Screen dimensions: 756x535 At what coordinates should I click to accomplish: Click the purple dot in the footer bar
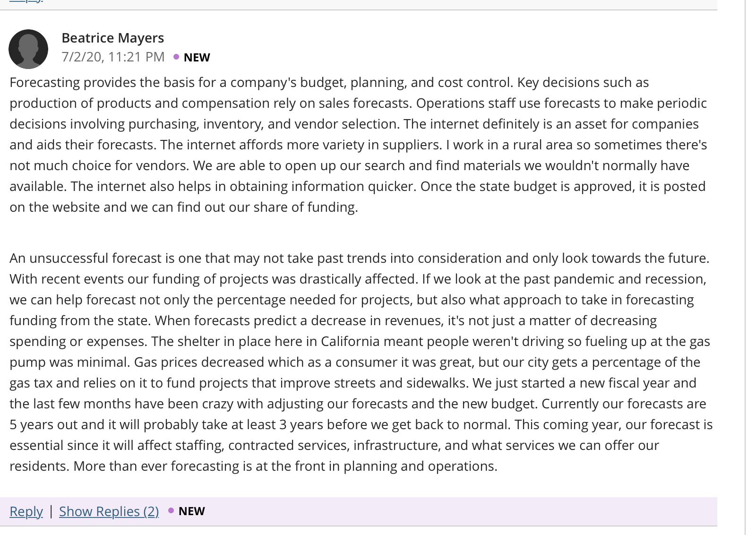point(171,510)
